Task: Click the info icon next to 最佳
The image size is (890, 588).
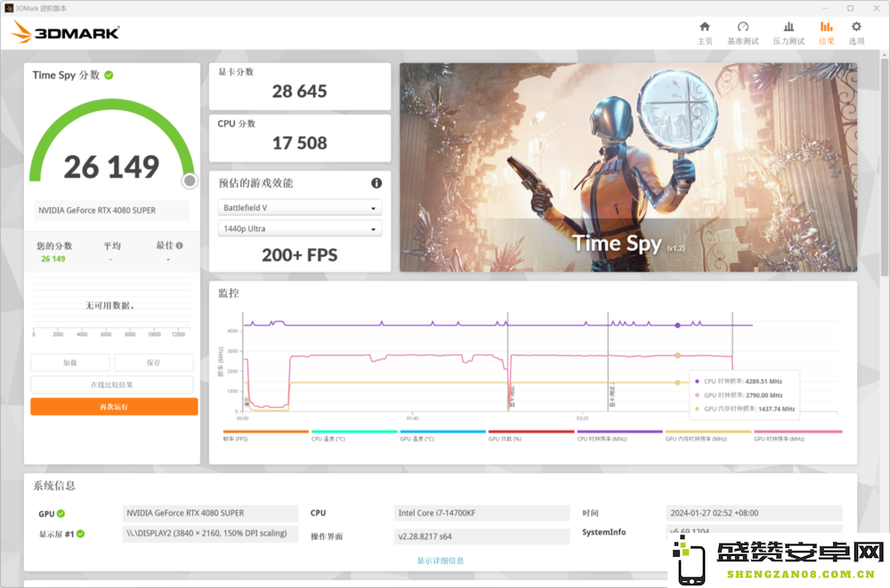Action: (180, 246)
